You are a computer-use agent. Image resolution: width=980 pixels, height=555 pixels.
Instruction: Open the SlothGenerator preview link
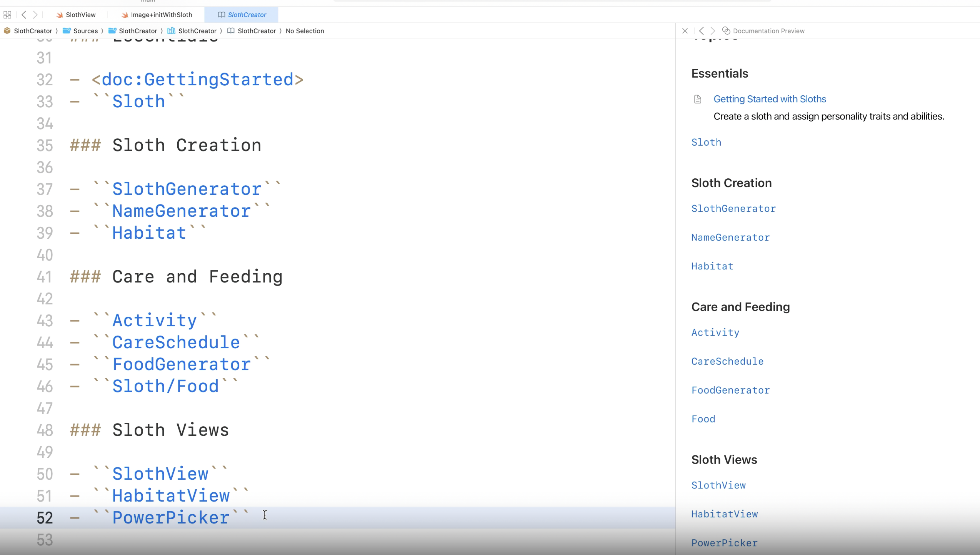[733, 209]
